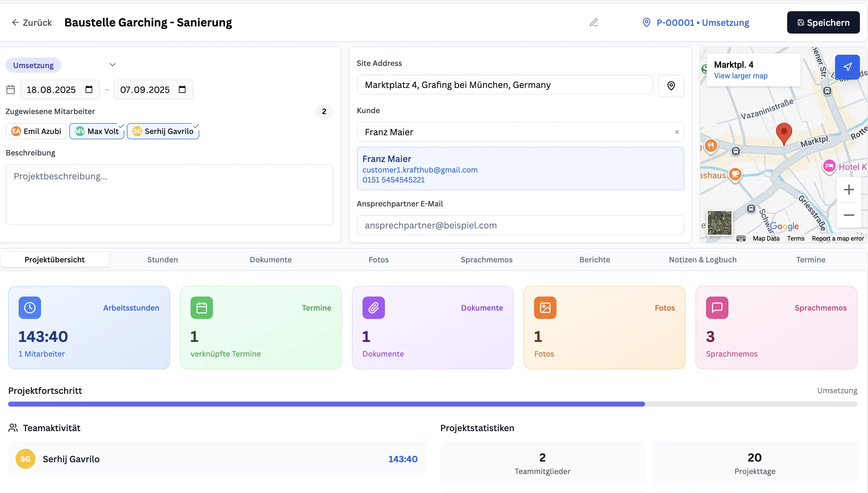
Task: Click the calendar icon on Termine card
Action: 202,307
